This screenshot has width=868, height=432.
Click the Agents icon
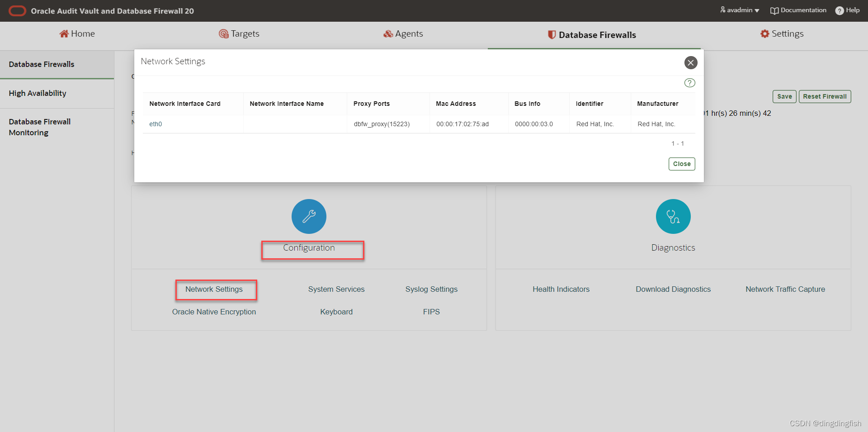click(388, 34)
